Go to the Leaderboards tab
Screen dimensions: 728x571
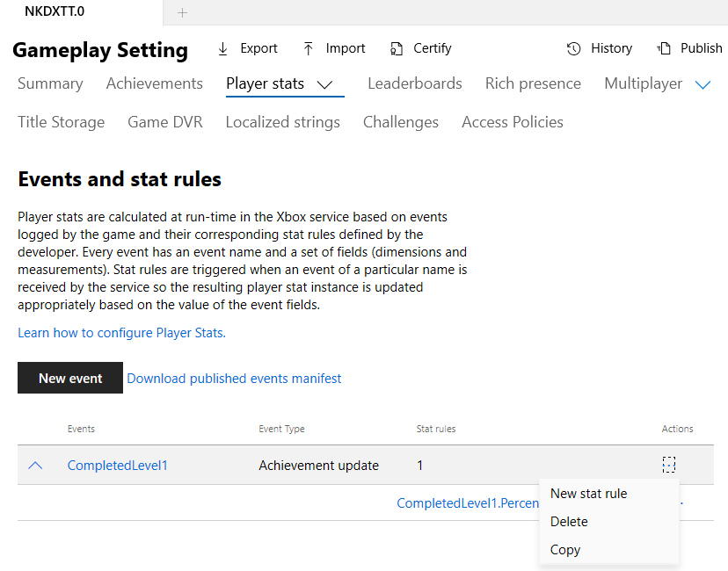(415, 83)
